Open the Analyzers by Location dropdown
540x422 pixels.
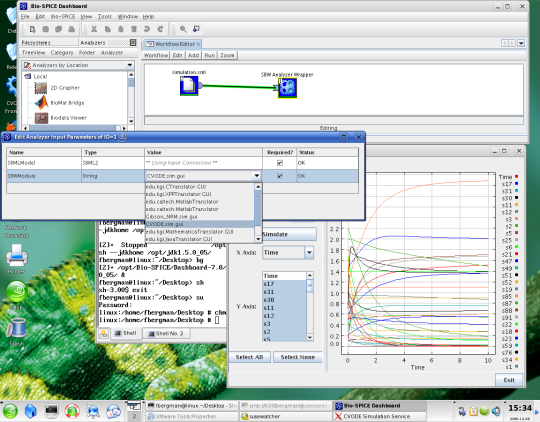pyautogui.click(x=129, y=65)
